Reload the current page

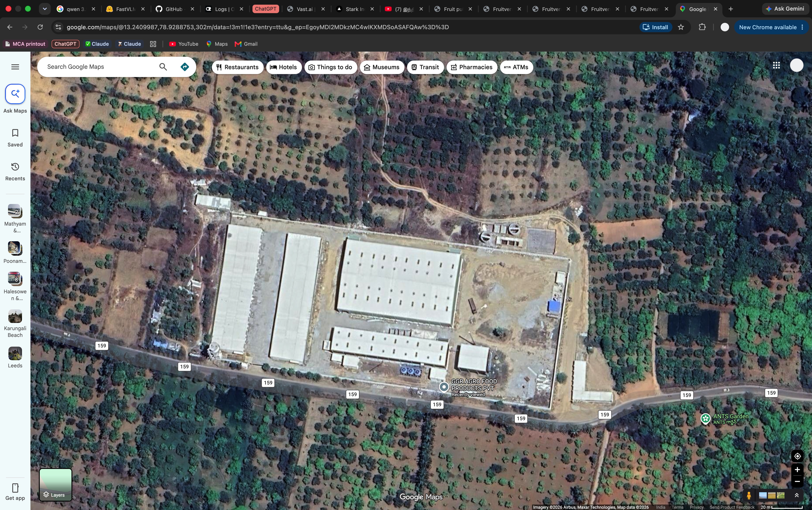[x=40, y=27]
